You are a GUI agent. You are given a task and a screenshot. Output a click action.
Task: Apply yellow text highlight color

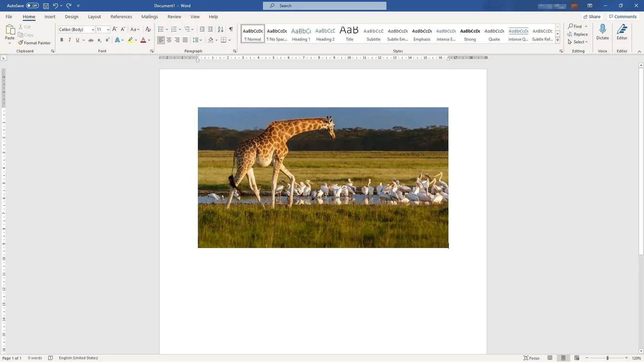click(x=130, y=40)
